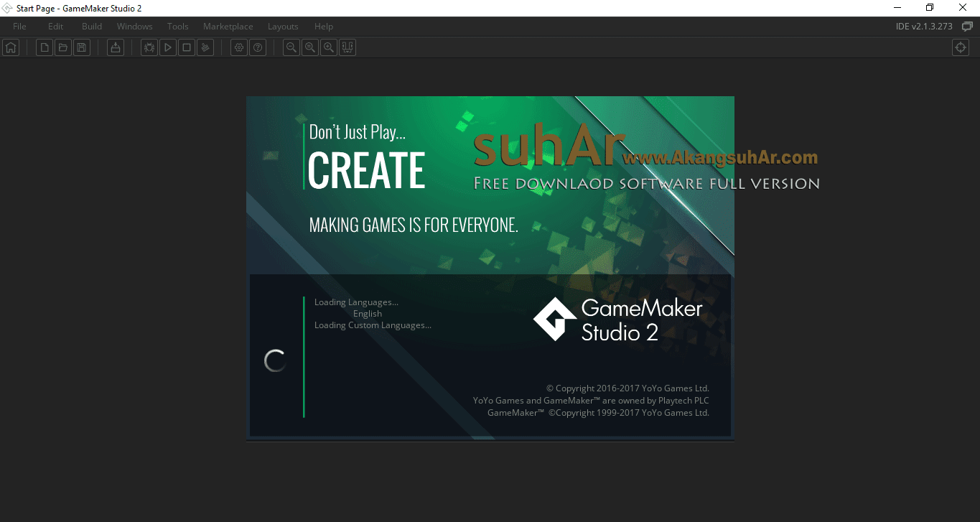Click the IDE v2.1.3.273 version label

(x=924, y=27)
